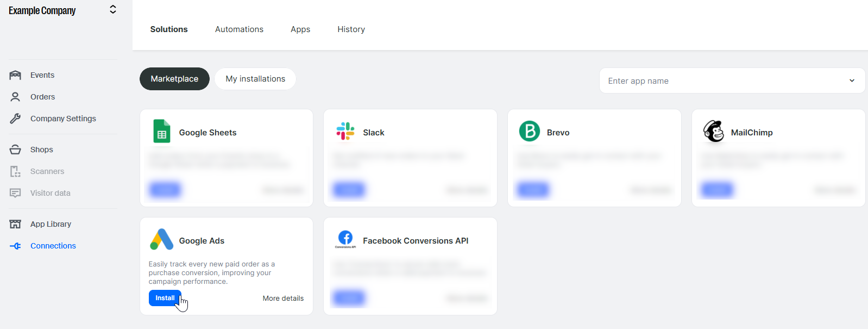Go to Company Settings
The height and width of the screenshot is (329, 868).
(x=63, y=119)
